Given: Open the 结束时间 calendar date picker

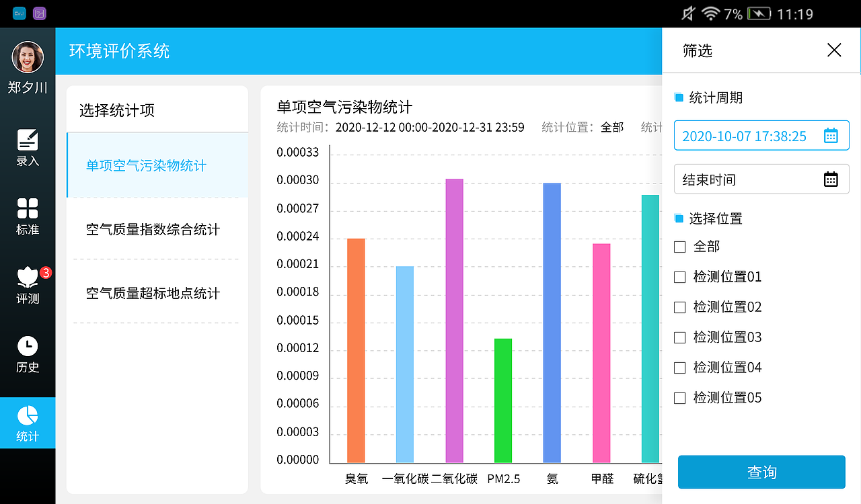Looking at the screenshot, I should click(x=831, y=179).
